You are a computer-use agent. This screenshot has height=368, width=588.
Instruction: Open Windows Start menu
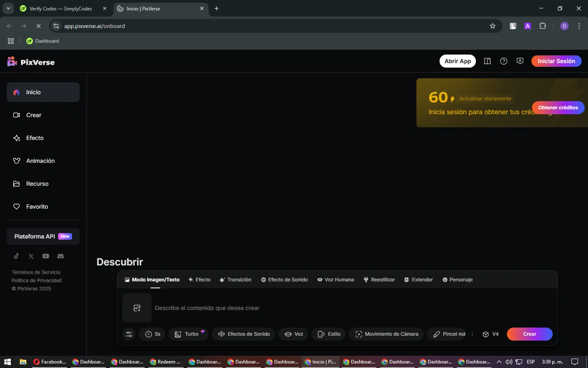point(7,362)
